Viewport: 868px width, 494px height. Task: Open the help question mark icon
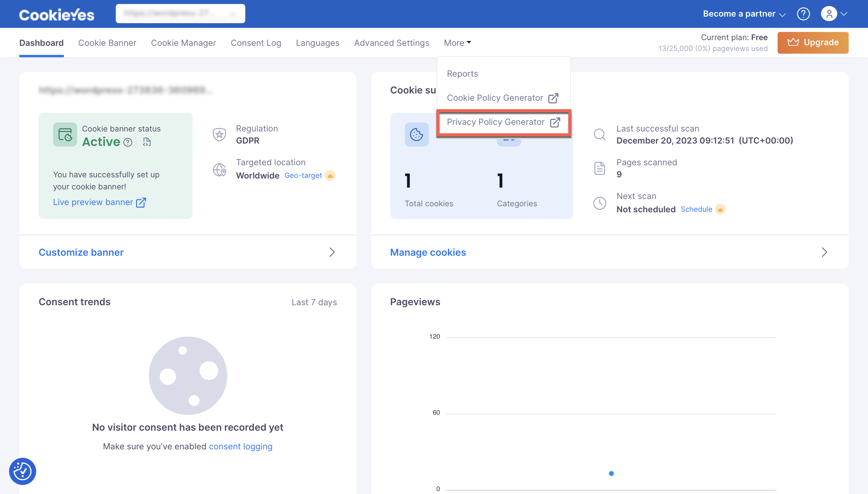[803, 14]
